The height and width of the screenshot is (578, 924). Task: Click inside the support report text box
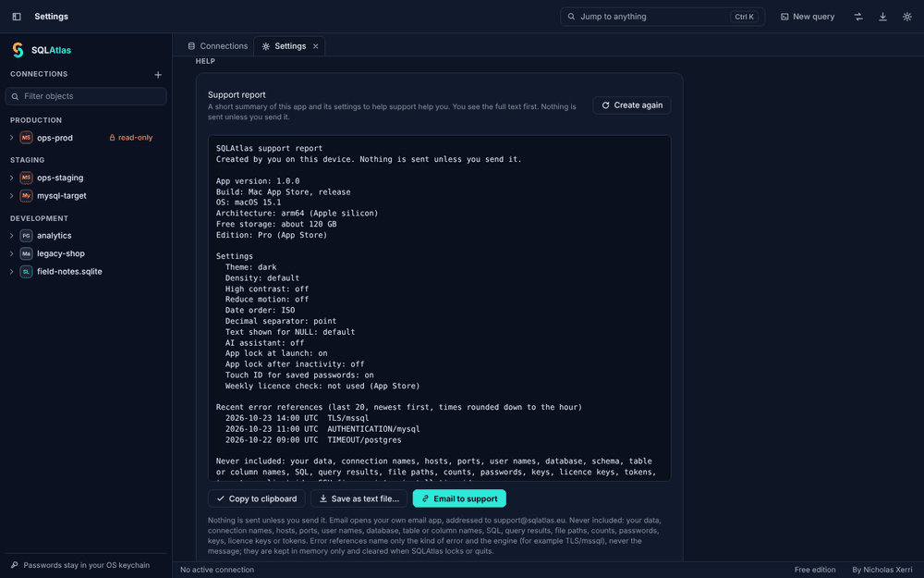click(x=439, y=308)
